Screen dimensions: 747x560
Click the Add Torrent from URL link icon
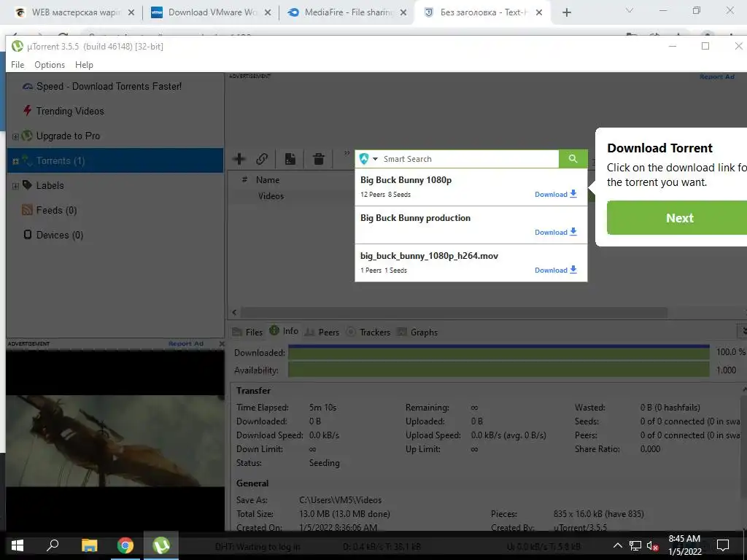[x=262, y=158]
